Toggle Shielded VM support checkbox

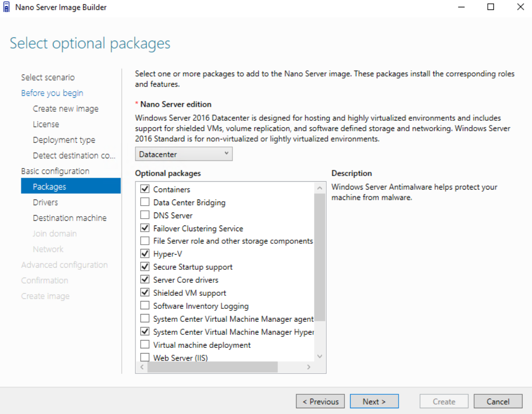tap(145, 293)
